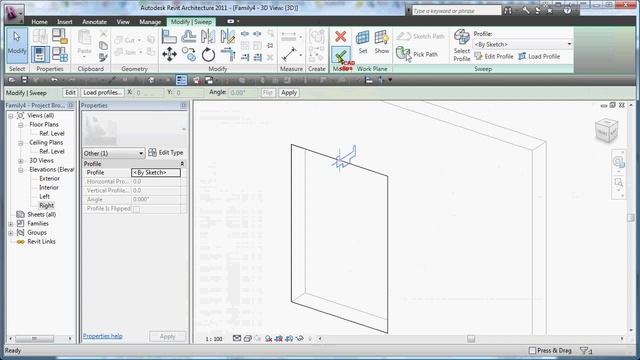Collapse the Views (all) tree node

tap(11, 116)
